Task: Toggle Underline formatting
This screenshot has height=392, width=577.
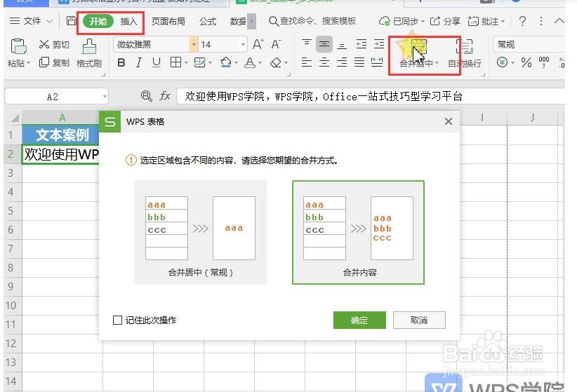Action: [x=157, y=62]
